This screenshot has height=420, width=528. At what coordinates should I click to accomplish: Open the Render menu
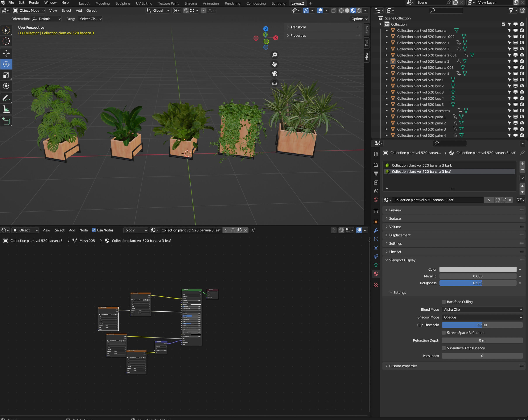click(x=34, y=3)
